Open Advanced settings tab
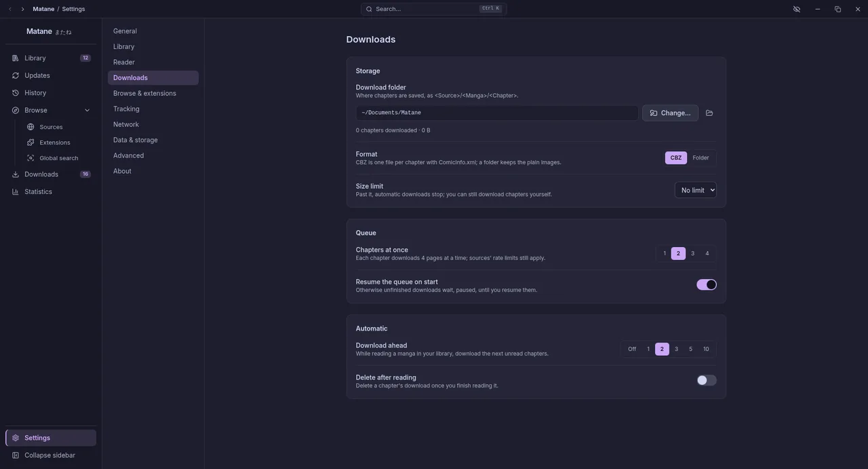Image resolution: width=868 pixels, height=469 pixels. click(x=153, y=156)
